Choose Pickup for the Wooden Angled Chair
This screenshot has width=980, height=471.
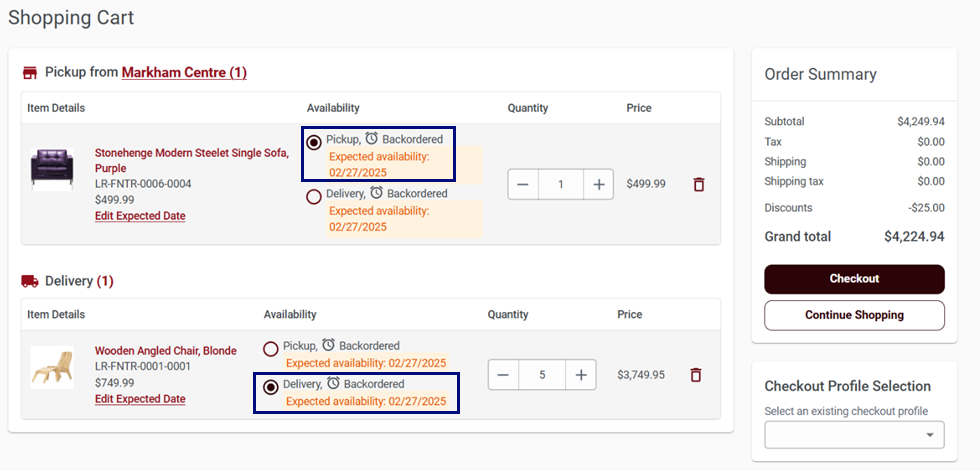[x=271, y=349]
